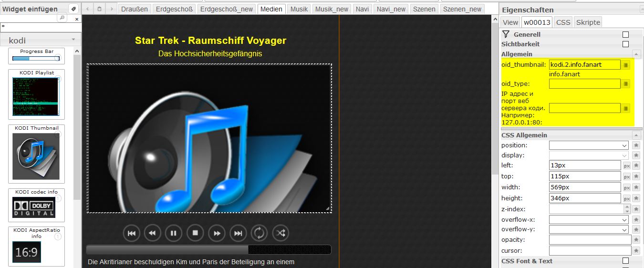This screenshot has height=268, width=644.
Task: Select the KODI Playlist widget
Action: 37,94
